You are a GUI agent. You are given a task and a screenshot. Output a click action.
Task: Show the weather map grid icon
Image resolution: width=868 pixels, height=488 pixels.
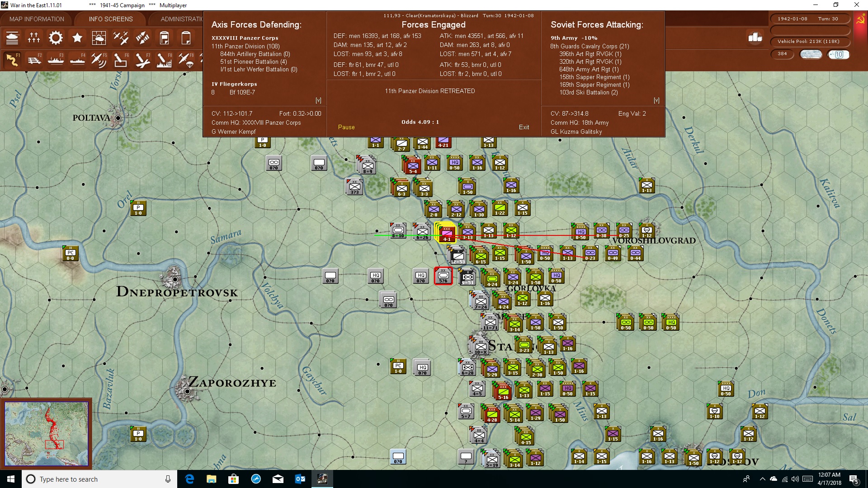click(x=99, y=38)
